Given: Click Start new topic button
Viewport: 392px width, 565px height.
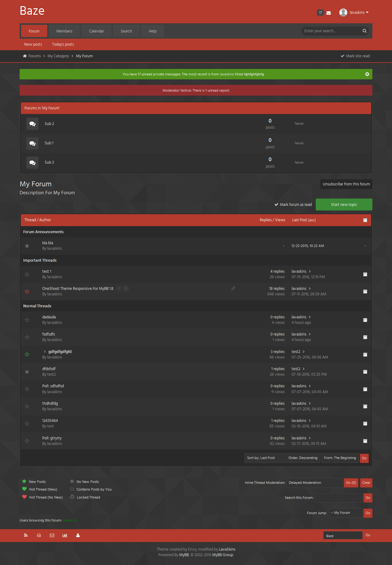Looking at the screenshot, I should 344,205.
